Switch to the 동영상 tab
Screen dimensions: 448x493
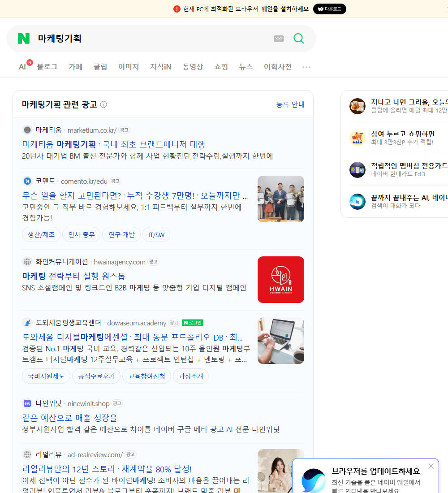[x=193, y=67]
